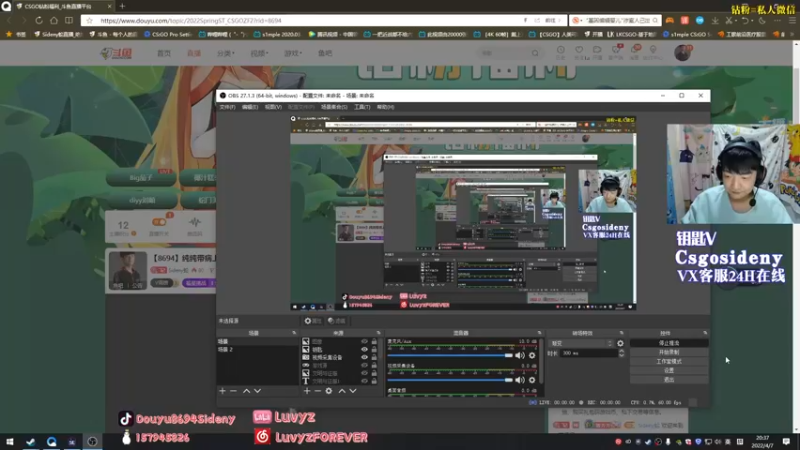The width and height of the screenshot is (800, 450).
Task: Set volume on the 视频采集设备 slider
Action: point(449,380)
